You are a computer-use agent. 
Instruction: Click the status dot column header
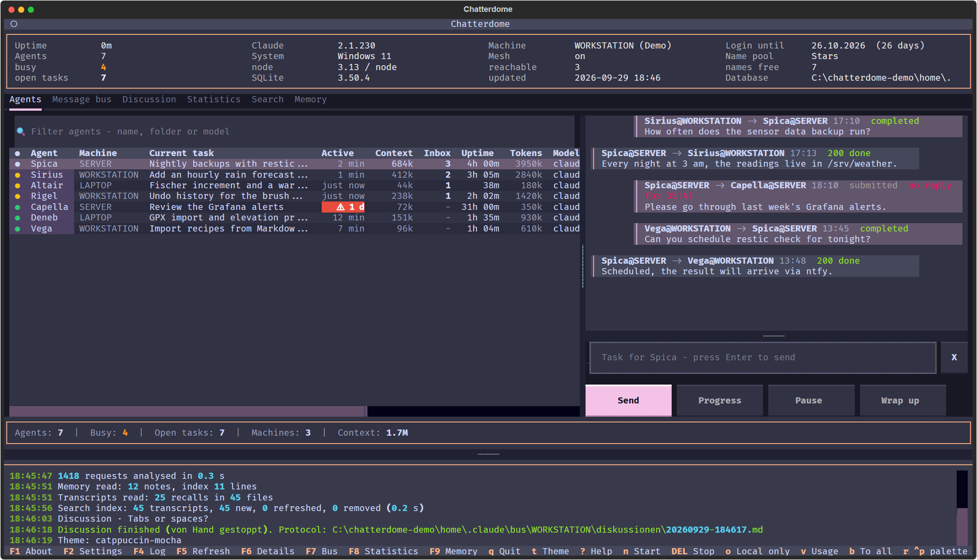(x=17, y=153)
